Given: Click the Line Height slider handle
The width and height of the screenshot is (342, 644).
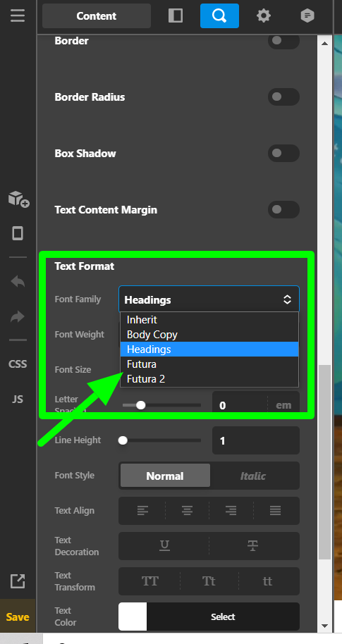Looking at the screenshot, I should coord(123,440).
